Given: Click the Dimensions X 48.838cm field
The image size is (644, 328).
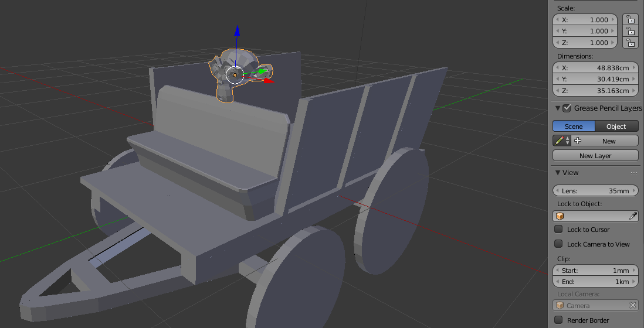Looking at the screenshot, I should 595,68.
